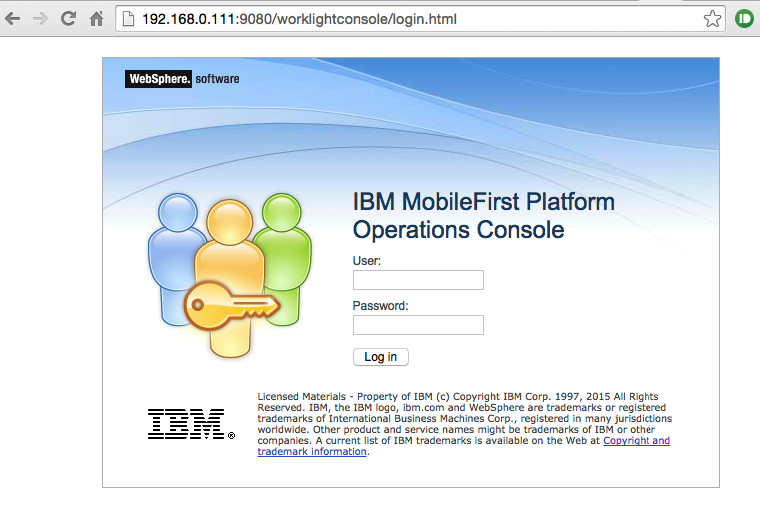Image resolution: width=760 pixels, height=528 pixels.
Task: Go to browser home page icon
Action: click(x=96, y=19)
